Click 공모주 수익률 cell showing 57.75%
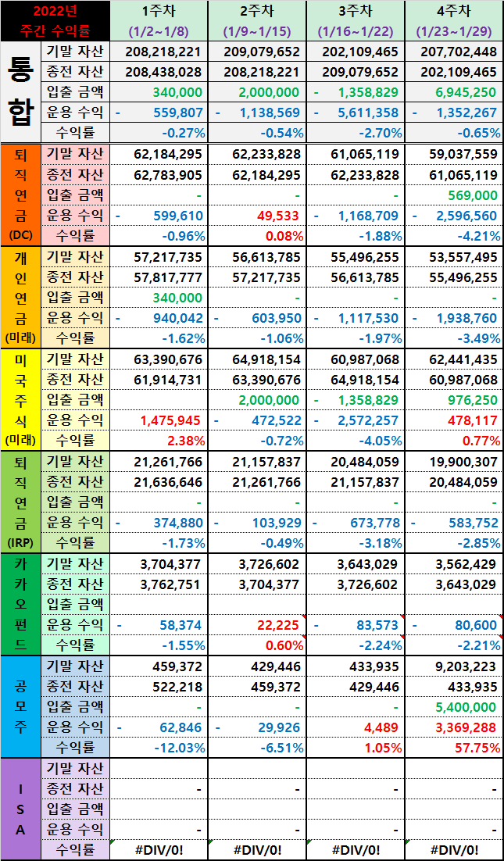Image resolution: width=504 pixels, height=861 pixels. point(454,748)
